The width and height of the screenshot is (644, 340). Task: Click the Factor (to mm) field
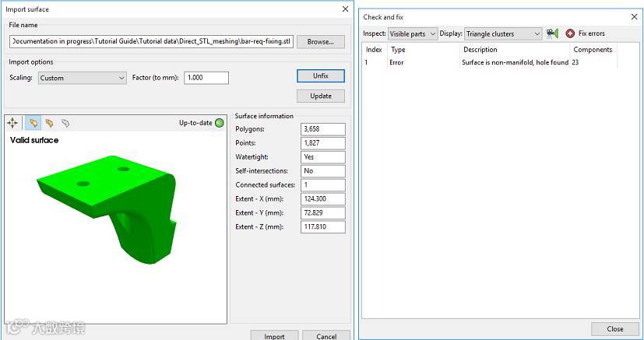tap(206, 78)
